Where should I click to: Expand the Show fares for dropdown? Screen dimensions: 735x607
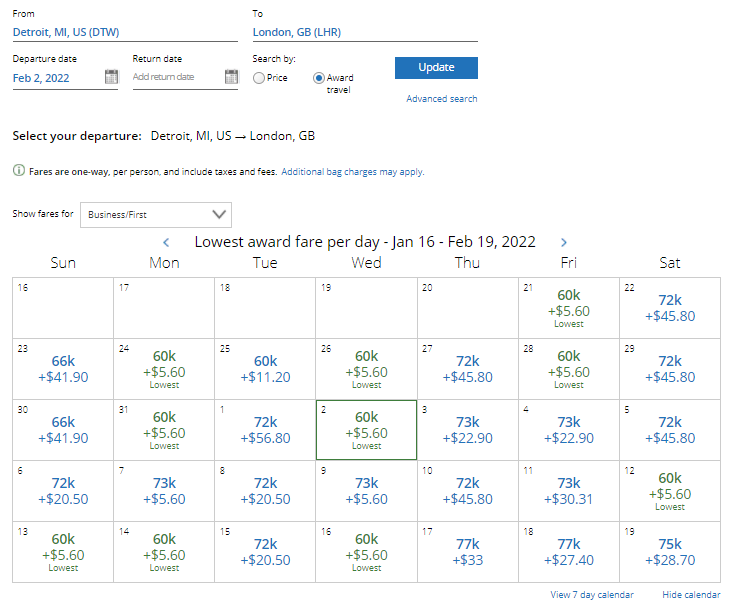pyautogui.click(x=156, y=214)
